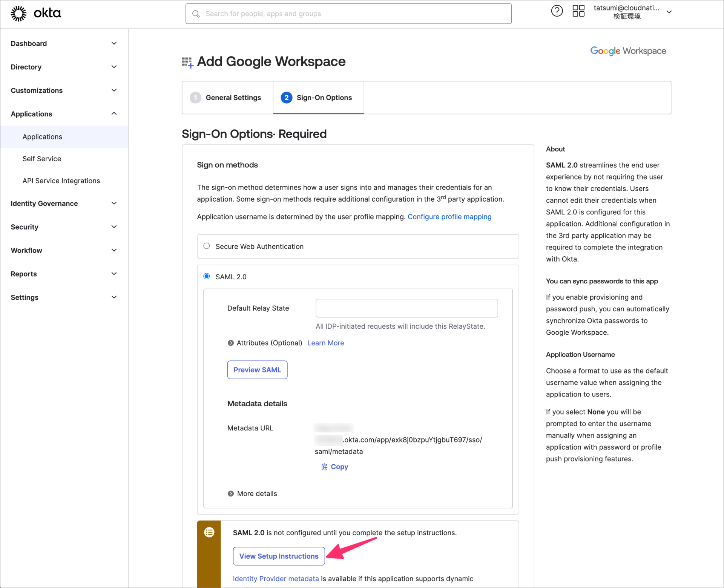This screenshot has width=724, height=588.
Task: Switch to the General Settings tab
Action: 233,97
